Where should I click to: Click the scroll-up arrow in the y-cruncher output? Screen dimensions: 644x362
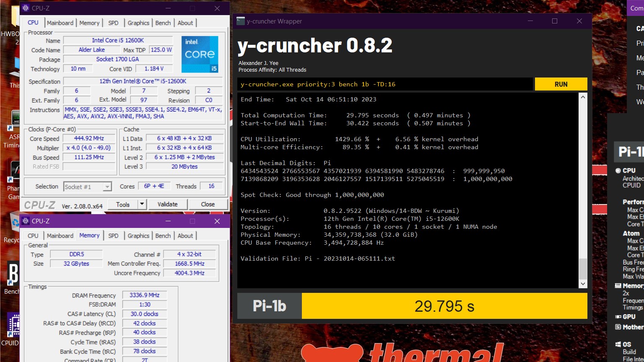583,97
